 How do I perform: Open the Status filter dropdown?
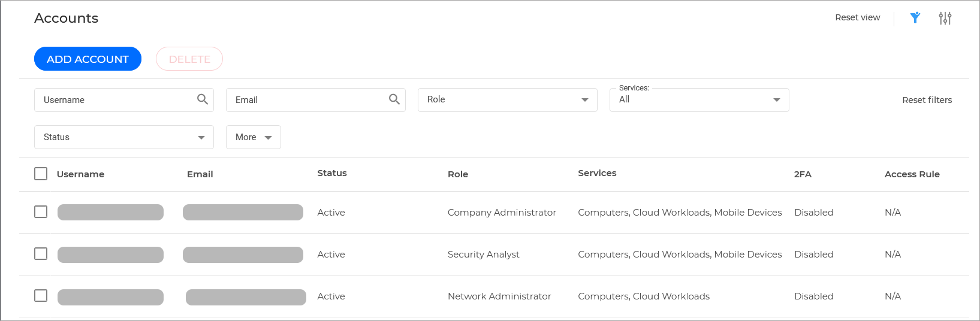[x=123, y=137]
